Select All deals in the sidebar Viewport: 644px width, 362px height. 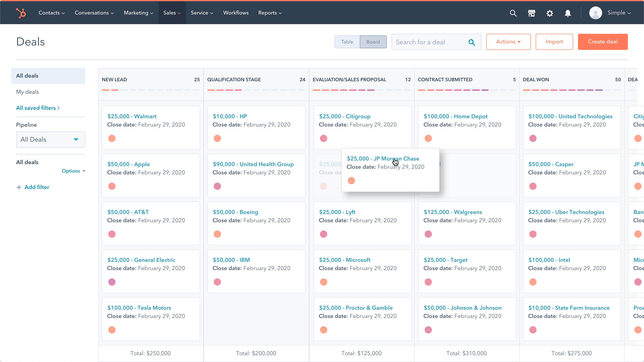coord(48,76)
